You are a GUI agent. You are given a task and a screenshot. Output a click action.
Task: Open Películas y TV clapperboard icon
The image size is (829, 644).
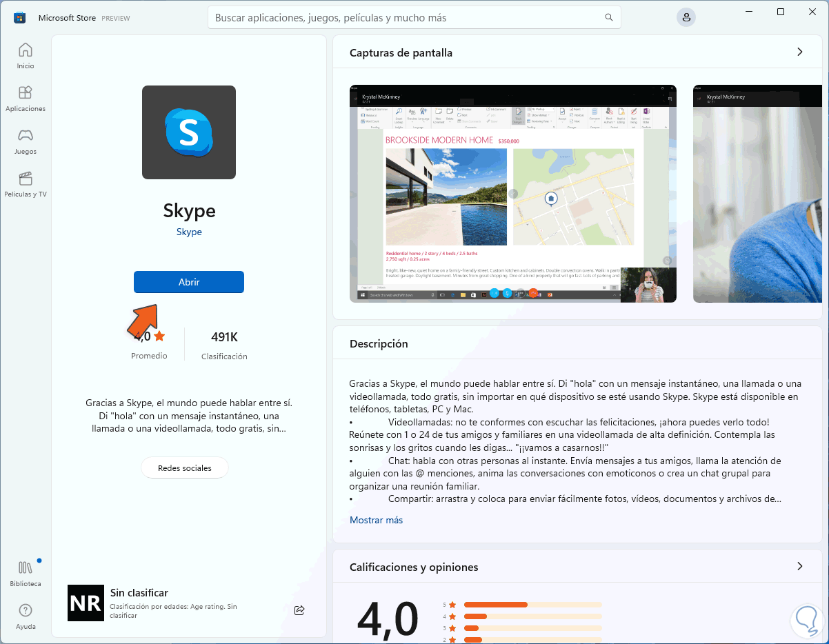pyautogui.click(x=26, y=179)
